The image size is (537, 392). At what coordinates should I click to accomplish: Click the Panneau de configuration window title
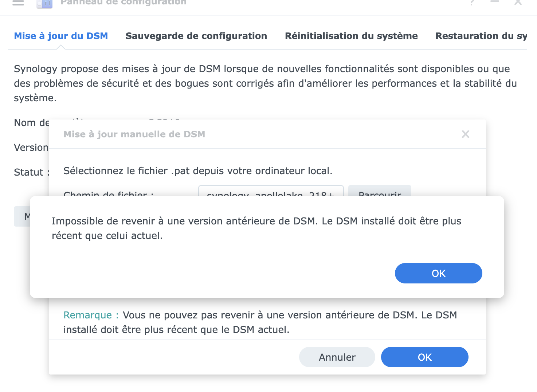124,3
